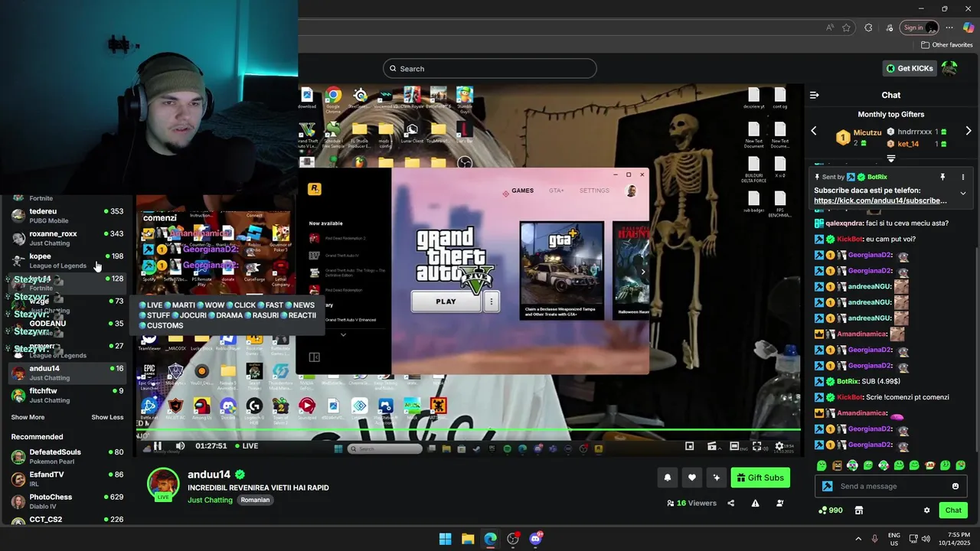980x551 pixels.
Task: View the 990 channel points balance
Action: point(830,510)
